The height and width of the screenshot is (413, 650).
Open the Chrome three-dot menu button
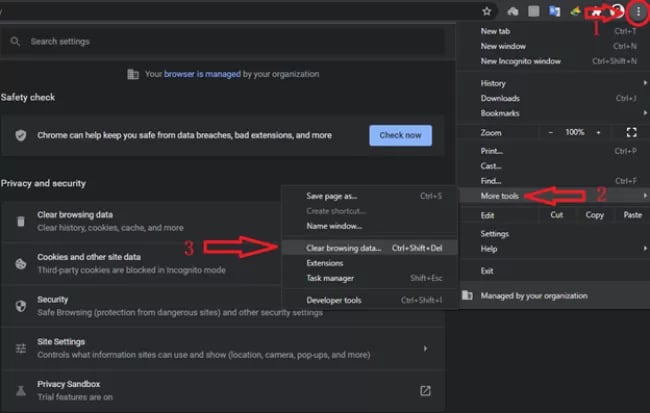[638, 12]
